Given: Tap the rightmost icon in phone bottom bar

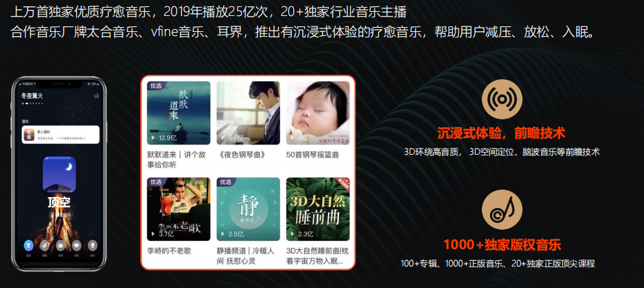Looking at the screenshot, I should [93, 246].
